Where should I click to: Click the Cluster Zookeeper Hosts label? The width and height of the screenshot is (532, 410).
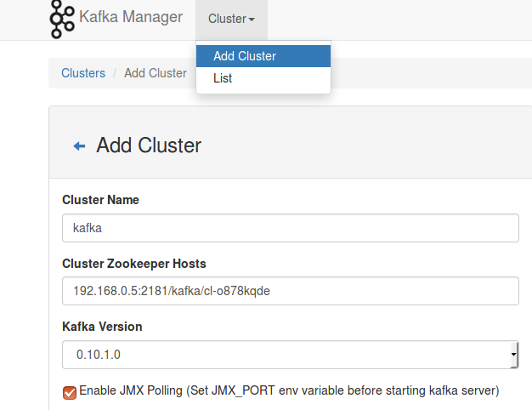click(134, 264)
